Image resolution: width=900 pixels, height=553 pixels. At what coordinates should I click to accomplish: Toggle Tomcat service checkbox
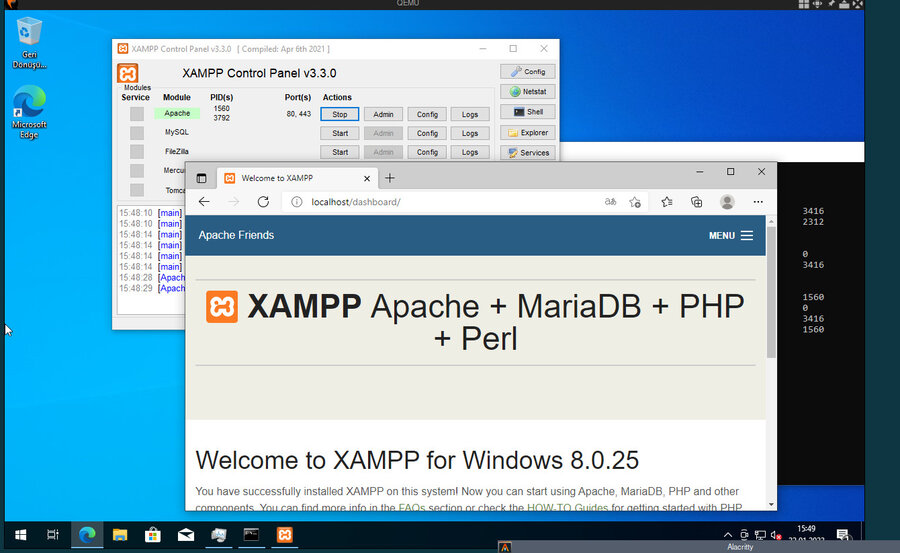[x=137, y=190]
